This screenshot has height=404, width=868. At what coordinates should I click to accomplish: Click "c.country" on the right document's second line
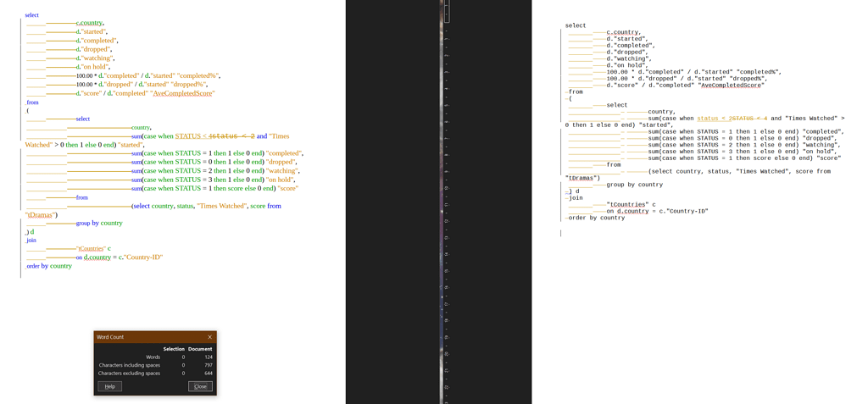click(x=622, y=32)
